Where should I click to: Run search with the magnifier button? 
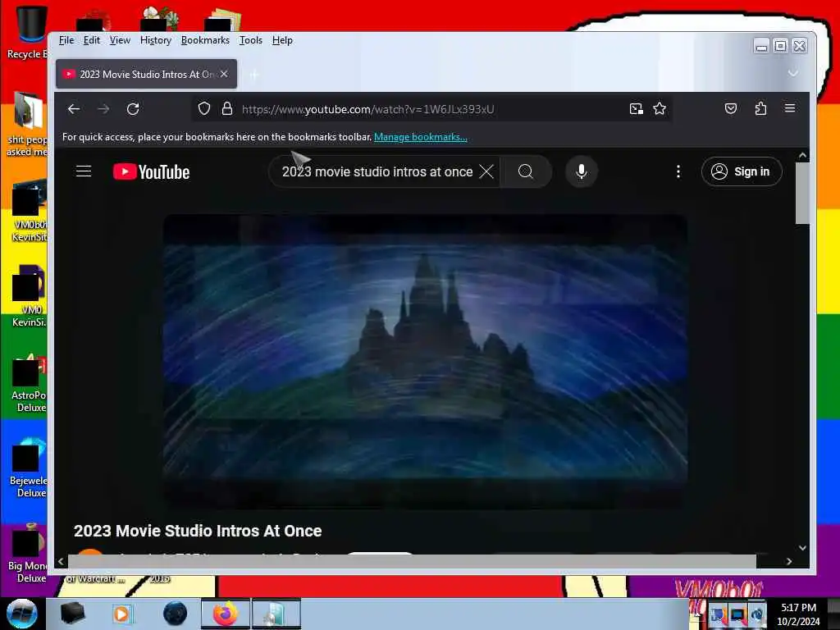[x=526, y=171]
